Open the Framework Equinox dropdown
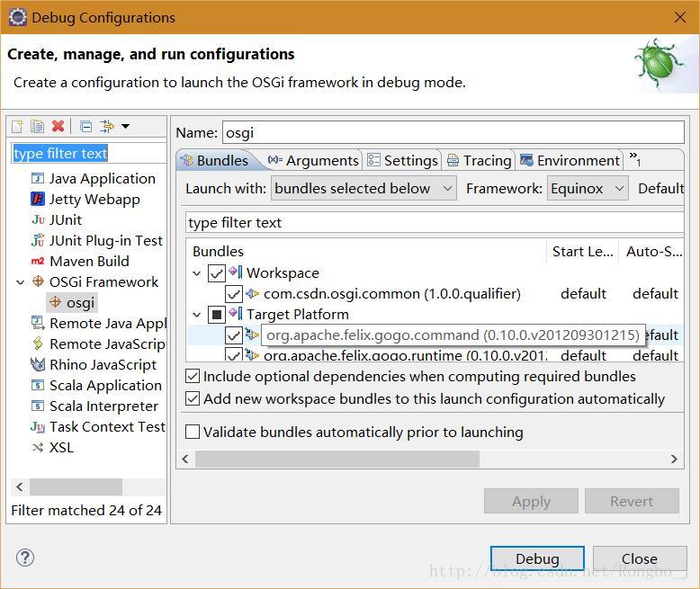Screen dimensions: 700x589 point(588,188)
